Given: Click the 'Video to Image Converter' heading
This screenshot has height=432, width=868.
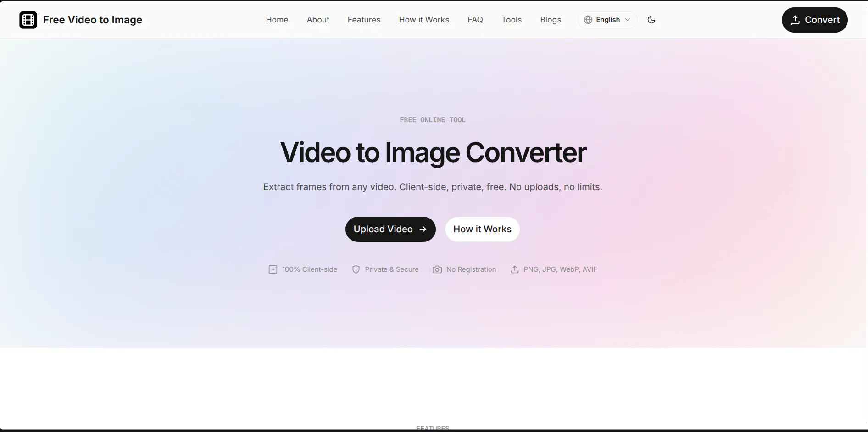Looking at the screenshot, I should [x=433, y=152].
